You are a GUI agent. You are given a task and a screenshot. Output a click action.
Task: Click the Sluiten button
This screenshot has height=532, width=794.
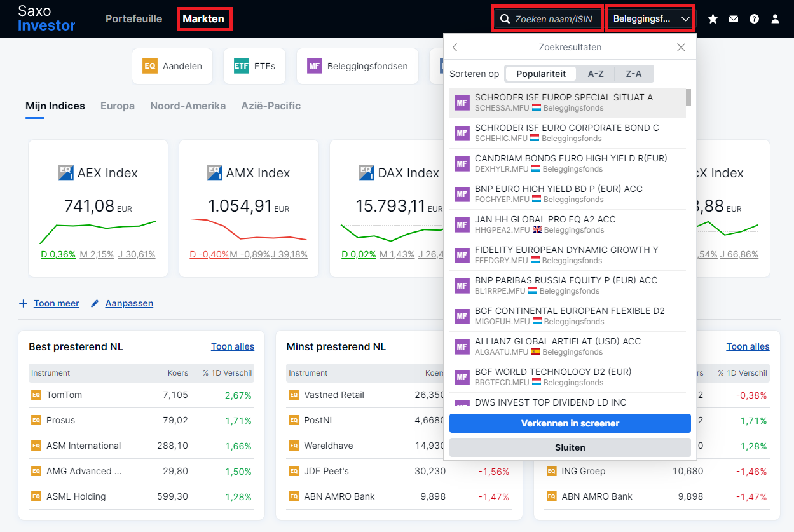[x=570, y=447]
